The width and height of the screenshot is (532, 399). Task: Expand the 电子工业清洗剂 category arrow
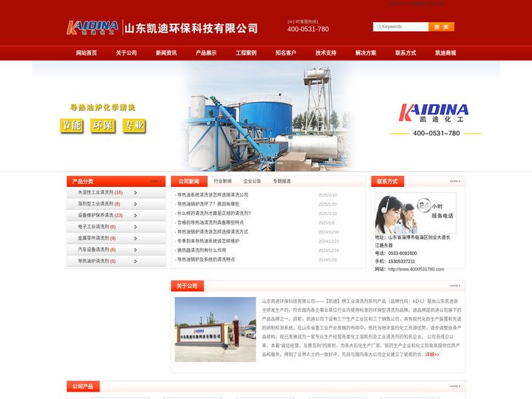pyautogui.click(x=135, y=227)
